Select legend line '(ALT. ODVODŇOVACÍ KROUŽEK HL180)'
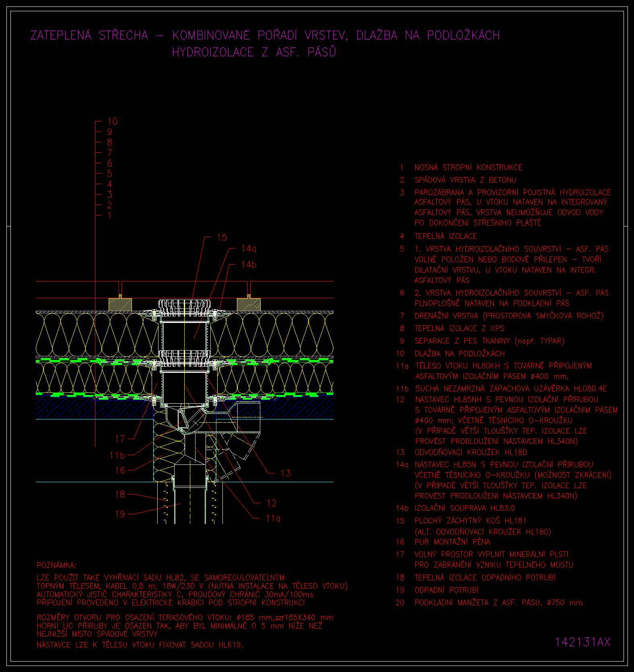Screen dimensions: 634x672 (483, 532)
